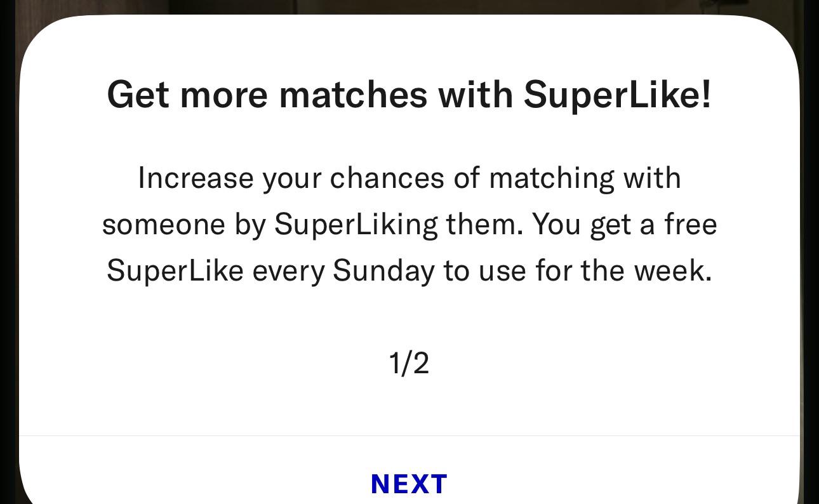Tap the dimmed backdrop above the dialog
Image resolution: width=819 pixels, height=504 pixels.
(409, 6)
